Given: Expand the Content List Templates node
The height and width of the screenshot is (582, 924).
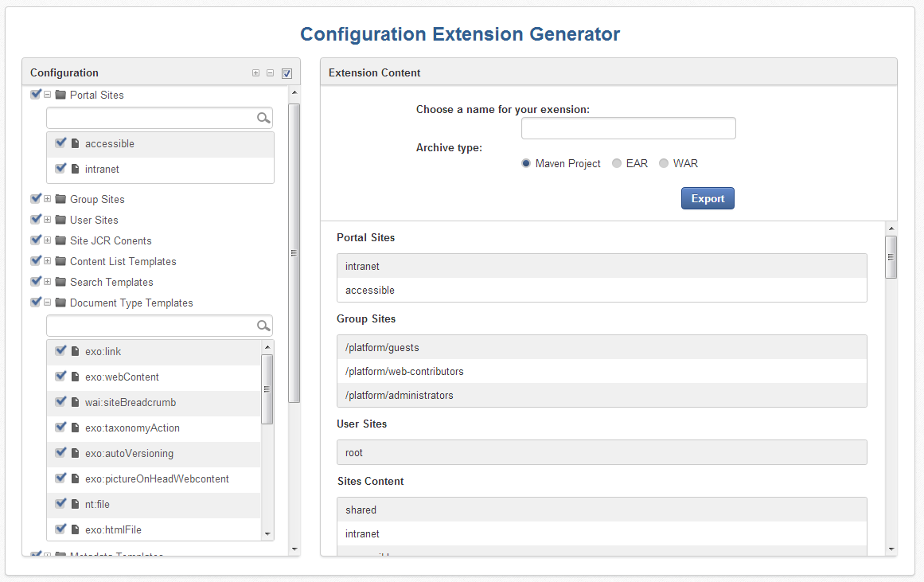Looking at the screenshot, I should [x=48, y=261].
